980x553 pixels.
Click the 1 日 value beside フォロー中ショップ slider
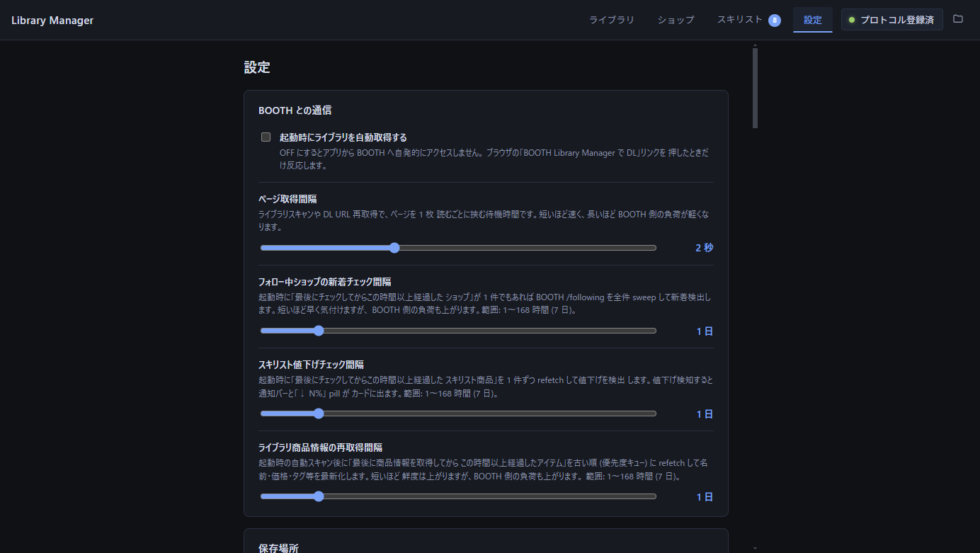coord(705,331)
